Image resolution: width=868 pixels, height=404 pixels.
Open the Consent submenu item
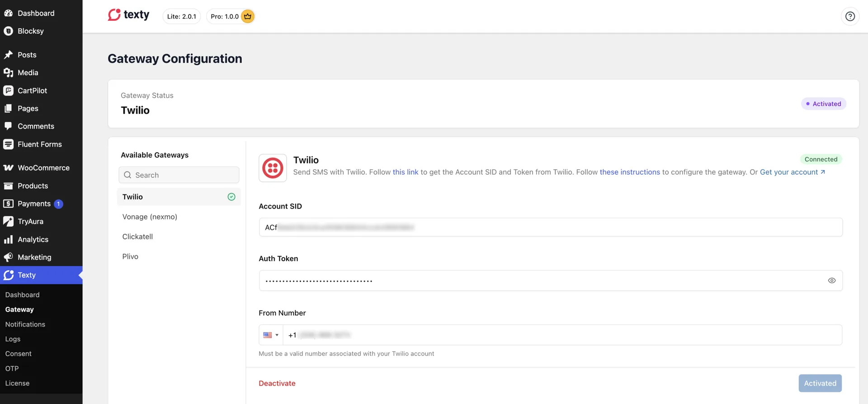pyautogui.click(x=18, y=353)
